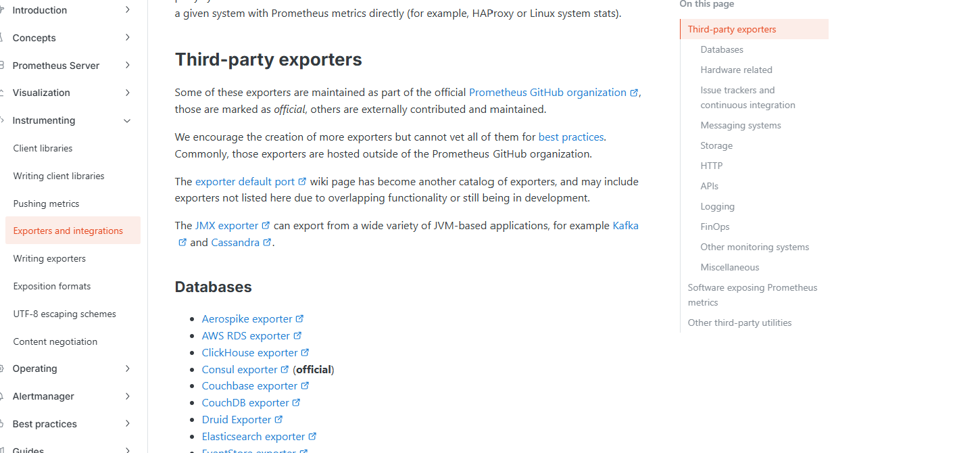Go to Pushing metrics page
Viewport: 980px width, 453px height.
(x=46, y=204)
